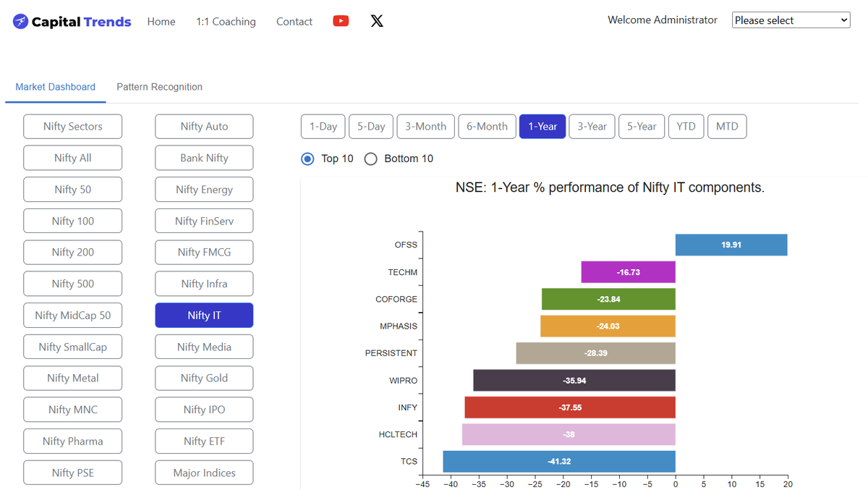Open the Home menu item

pyautogui.click(x=161, y=22)
